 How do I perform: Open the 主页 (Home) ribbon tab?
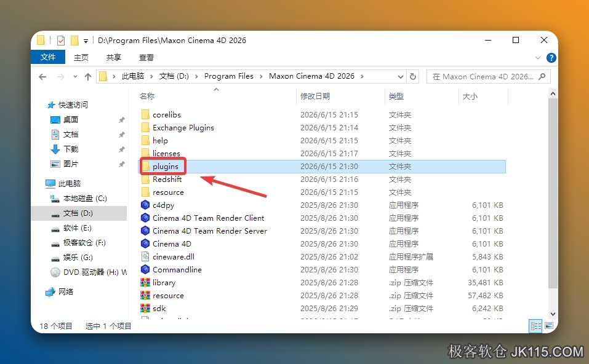(x=81, y=57)
